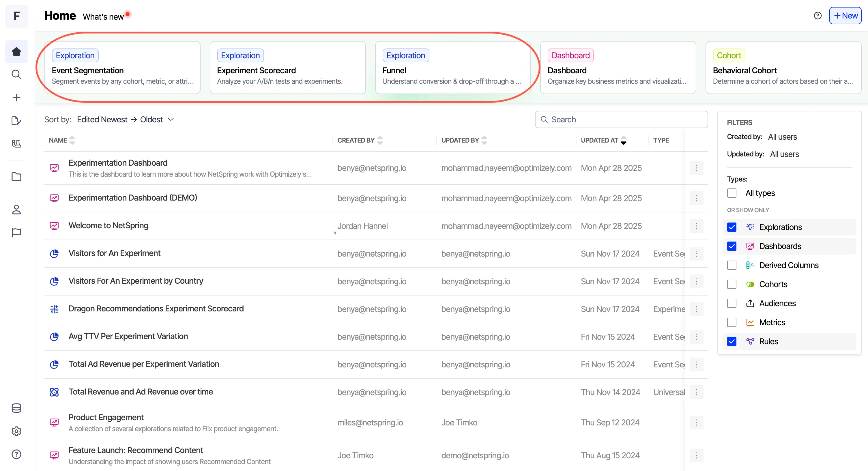Image resolution: width=868 pixels, height=471 pixels.
Task: Click the TYPE column header
Action: point(661,140)
